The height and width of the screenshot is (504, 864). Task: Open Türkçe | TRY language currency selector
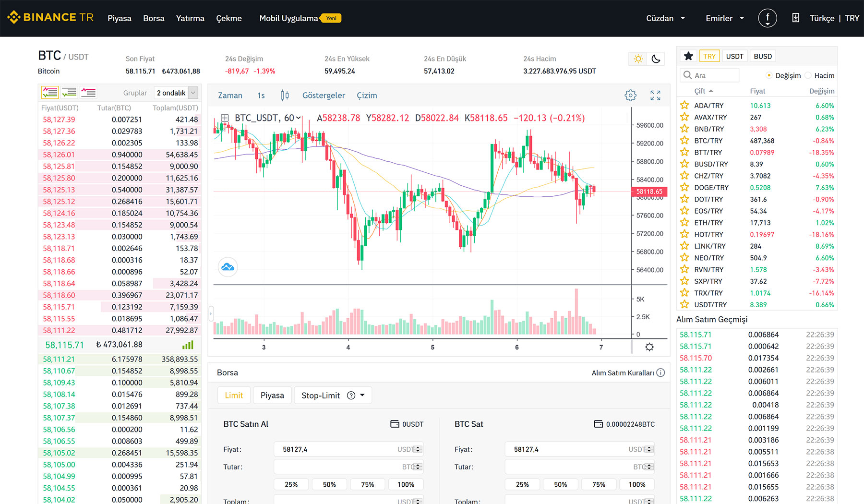tap(834, 18)
